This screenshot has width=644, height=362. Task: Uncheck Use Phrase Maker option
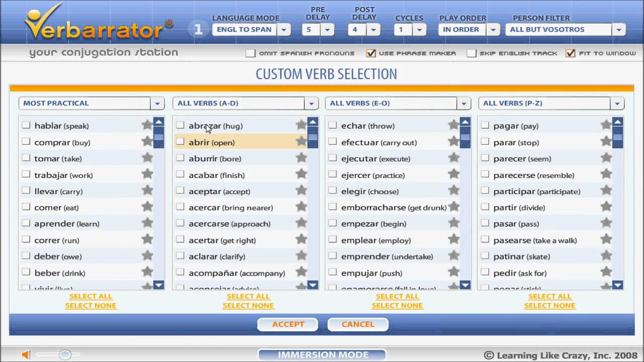tap(371, 53)
